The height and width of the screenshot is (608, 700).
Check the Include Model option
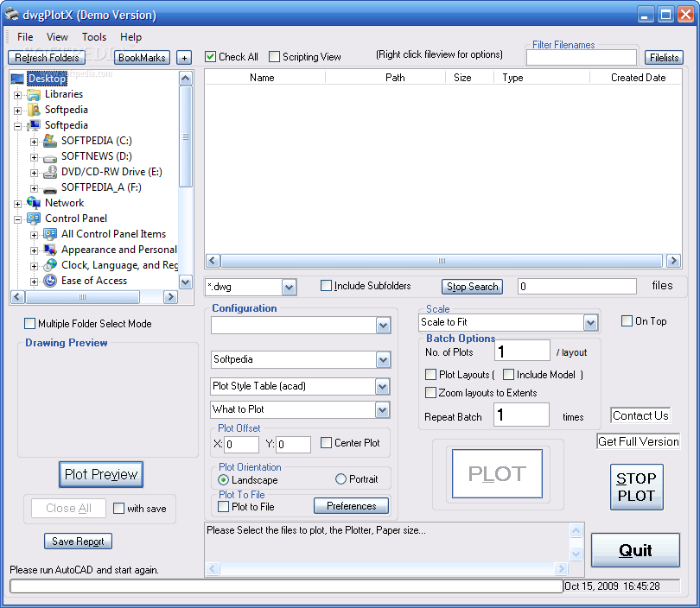(x=508, y=374)
